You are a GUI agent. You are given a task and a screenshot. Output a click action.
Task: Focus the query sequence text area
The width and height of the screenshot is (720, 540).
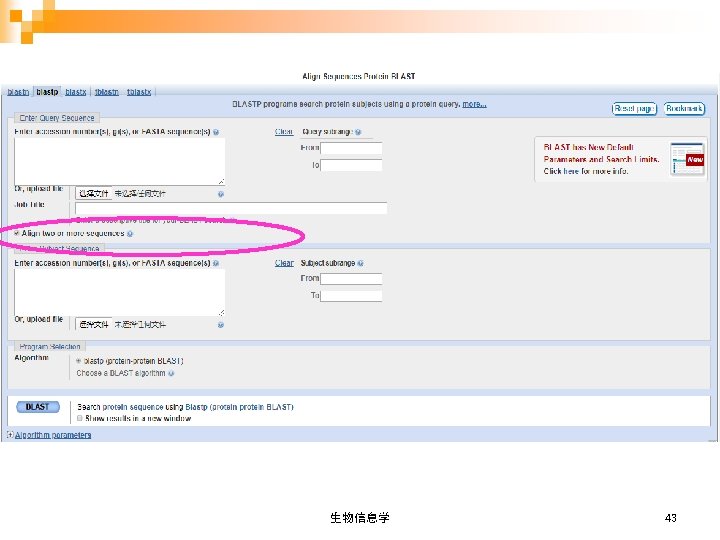119,161
